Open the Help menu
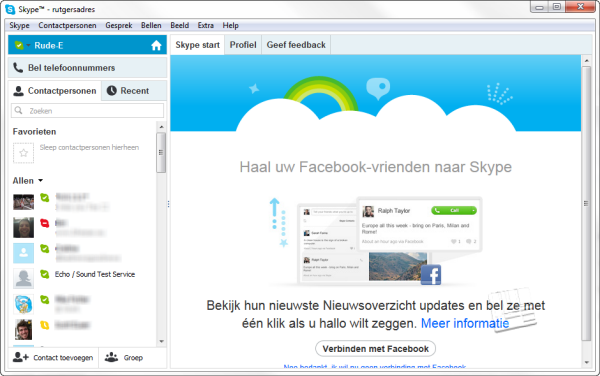Image resolution: width=600 pixels, height=376 pixels. pyautogui.click(x=230, y=25)
